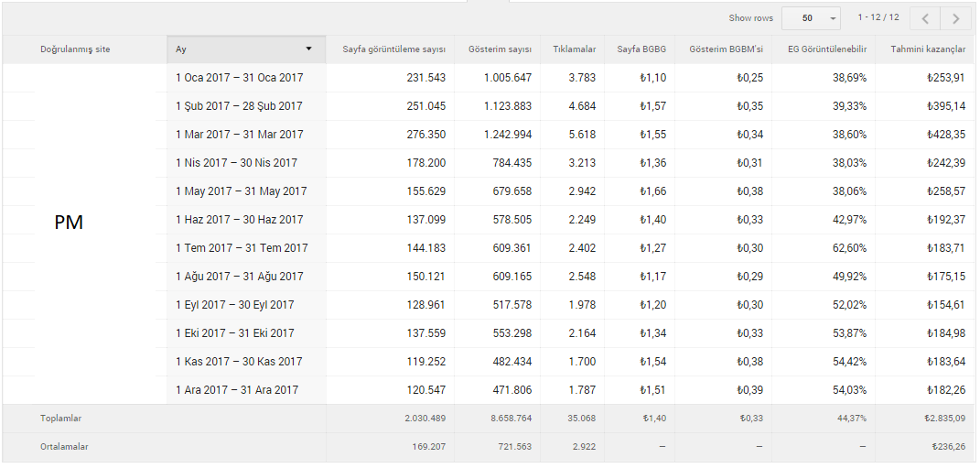Select the 1 Oca 2017 – 31 Oca 2017 row
This screenshot has width=980, height=468.
[489, 78]
